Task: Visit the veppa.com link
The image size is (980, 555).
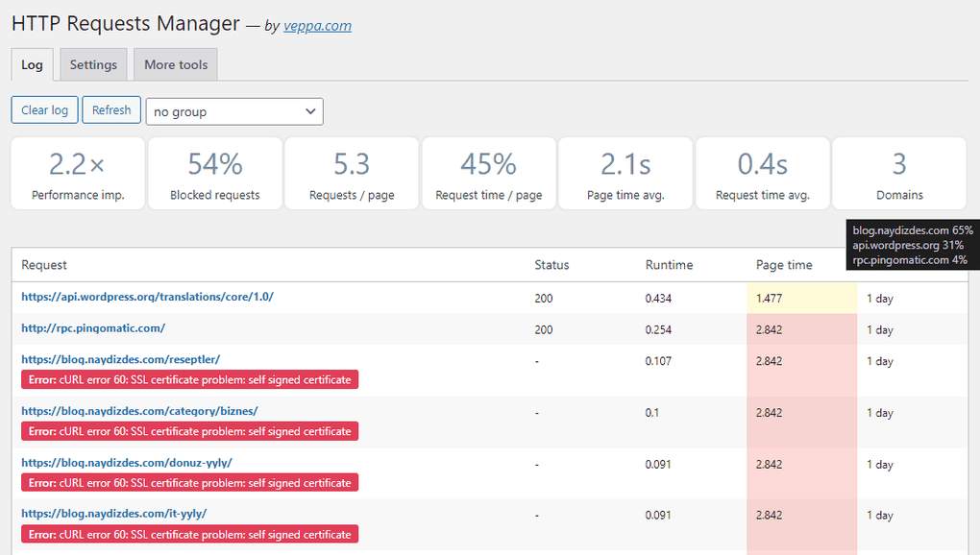Action: click(317, 25)
